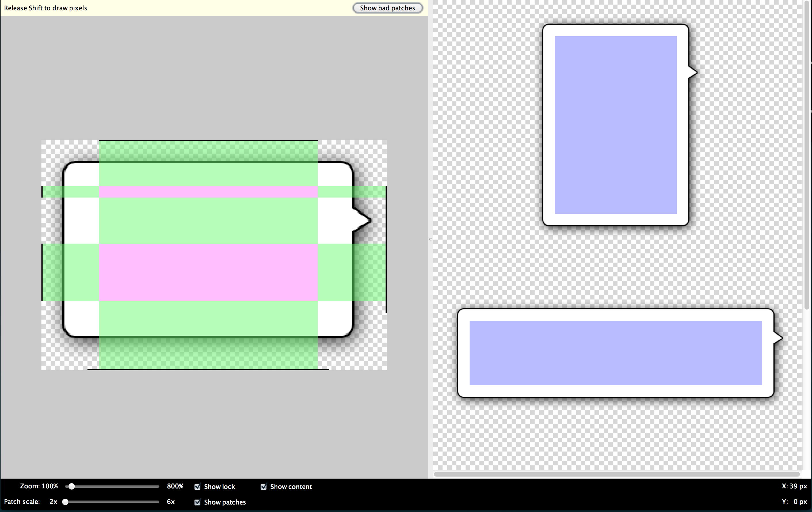
Task: Click the Patch scale slider handle
Action: coord(65,502)
